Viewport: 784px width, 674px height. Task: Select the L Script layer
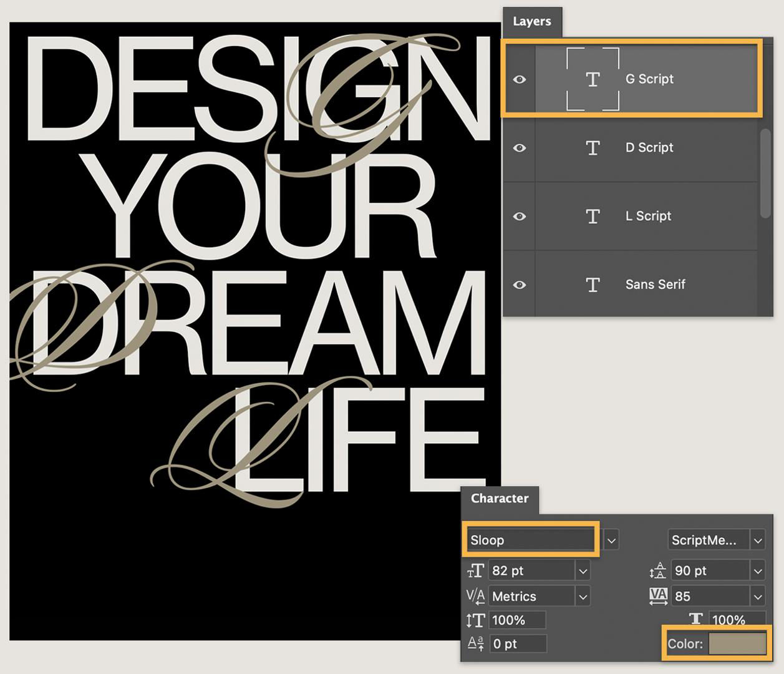pyautogui.click(x=648, y=216)
